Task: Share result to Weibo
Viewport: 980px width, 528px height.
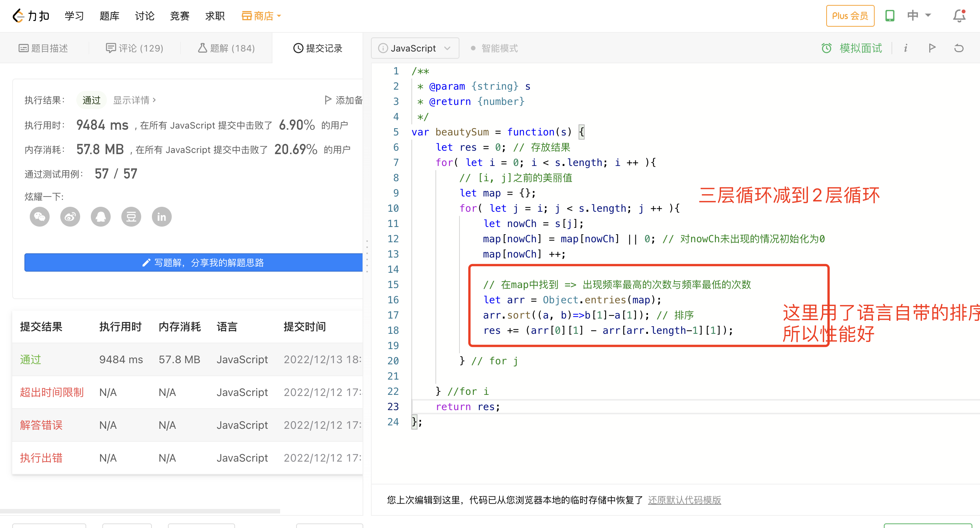Action: [70, 217]
